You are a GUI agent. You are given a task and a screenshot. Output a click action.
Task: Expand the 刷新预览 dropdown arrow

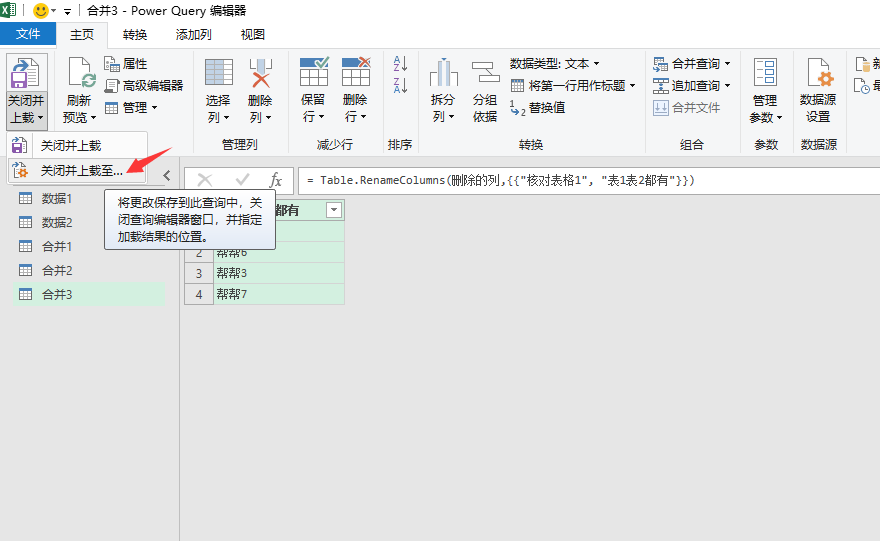(x=93, y=118)
